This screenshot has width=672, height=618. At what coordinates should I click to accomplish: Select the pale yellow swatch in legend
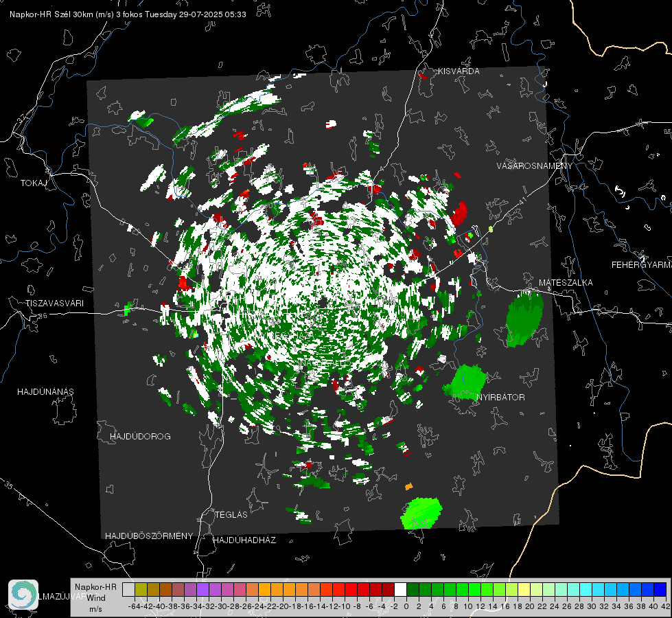click(x=524, y=590)
